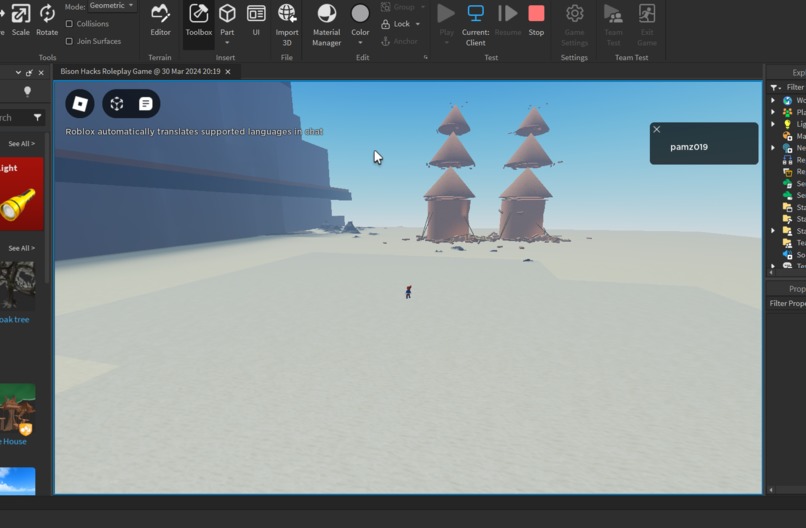Undock the Toolbox panel
806x528 pixels.
point(29,72)
